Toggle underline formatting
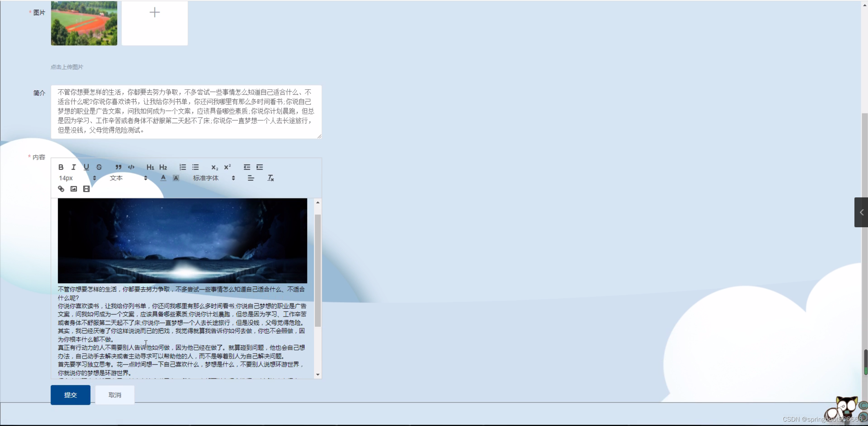Viewport: 868px width, 426px height. click(86, 167)
